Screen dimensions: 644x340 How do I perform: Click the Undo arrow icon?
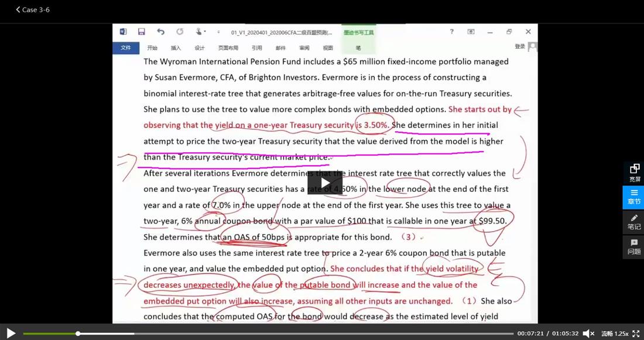(160, 32)
